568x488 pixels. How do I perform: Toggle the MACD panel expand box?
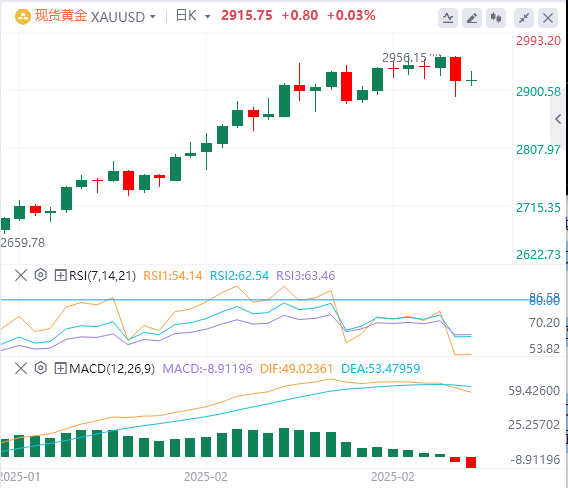coord(60,369)
